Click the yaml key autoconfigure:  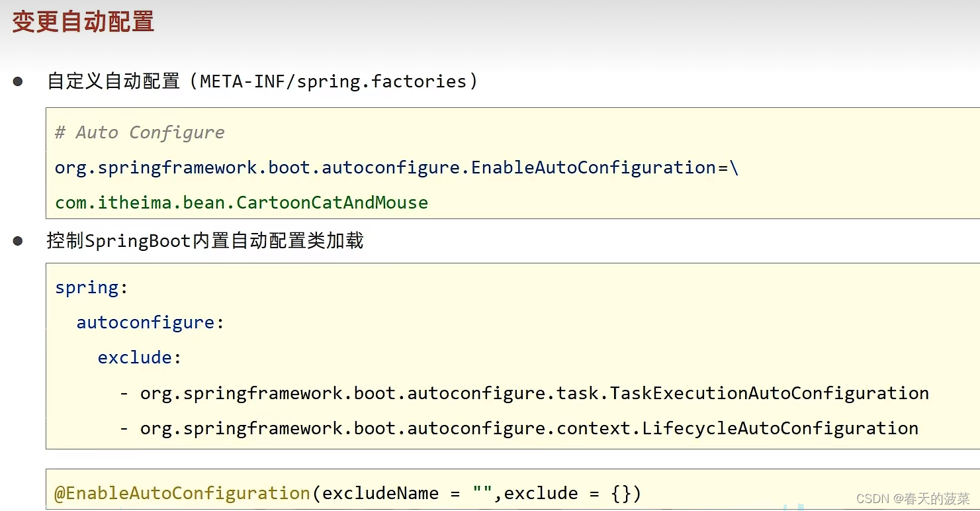[x=150, y=323]
